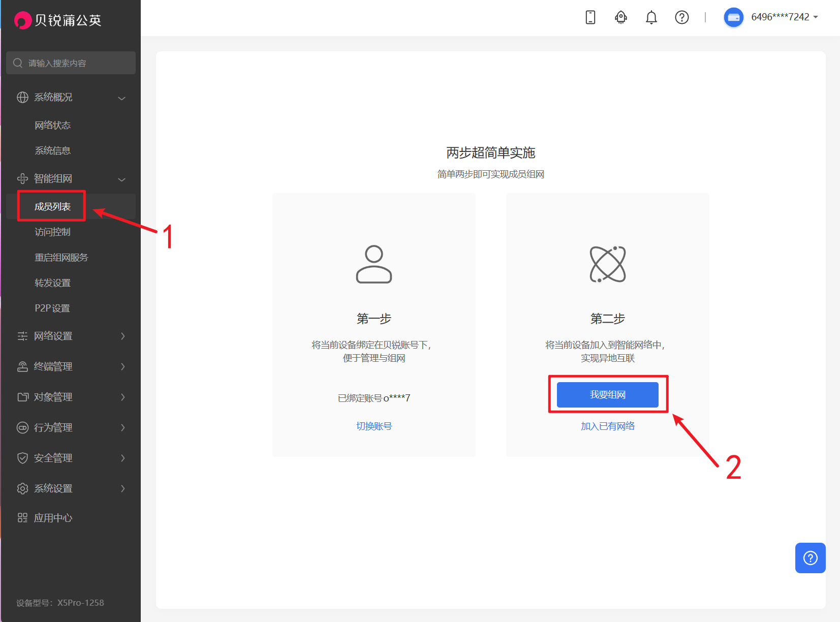Click the 系统设置 menu label
Viewport: 840px width, 622px height.
[x=53, y=488]
